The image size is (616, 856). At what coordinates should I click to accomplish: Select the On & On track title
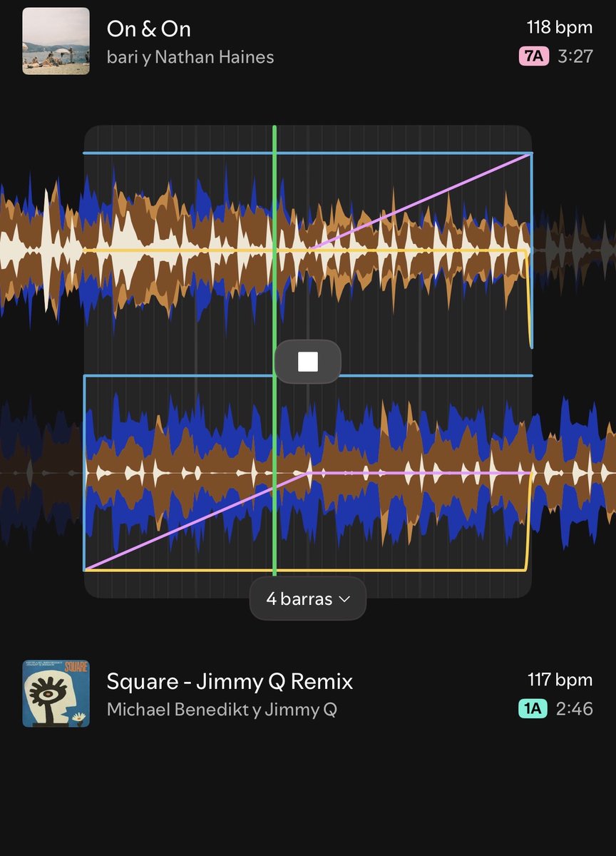point(148,29)
